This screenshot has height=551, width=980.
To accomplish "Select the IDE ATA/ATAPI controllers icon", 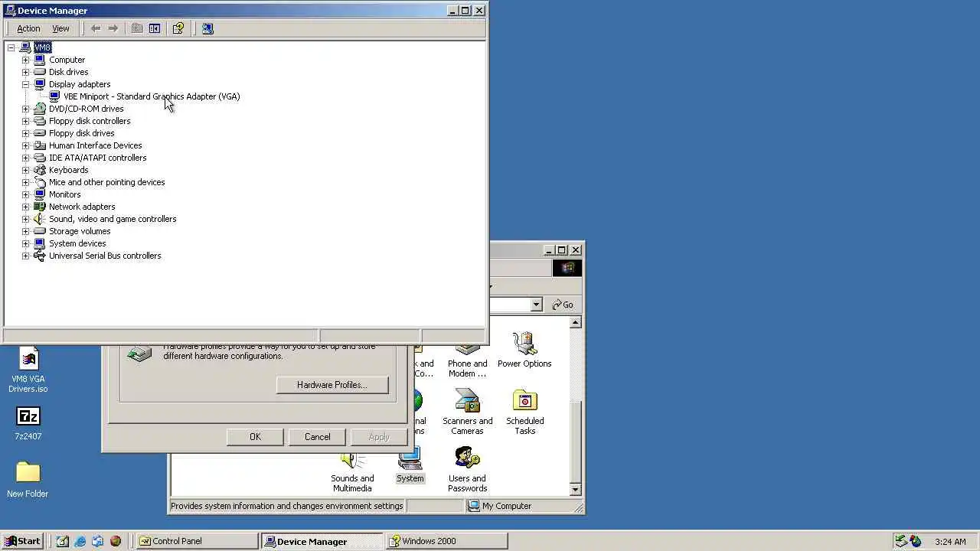I will [40, 158].
